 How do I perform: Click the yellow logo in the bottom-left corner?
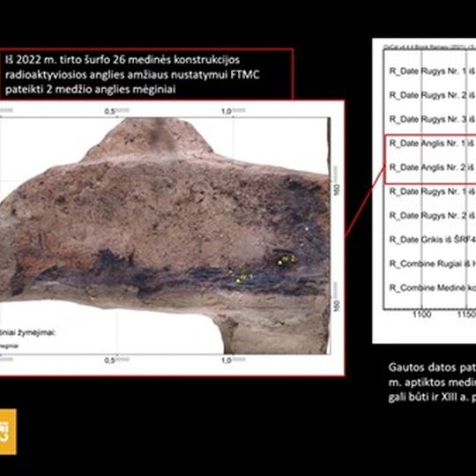click(8, 431)
